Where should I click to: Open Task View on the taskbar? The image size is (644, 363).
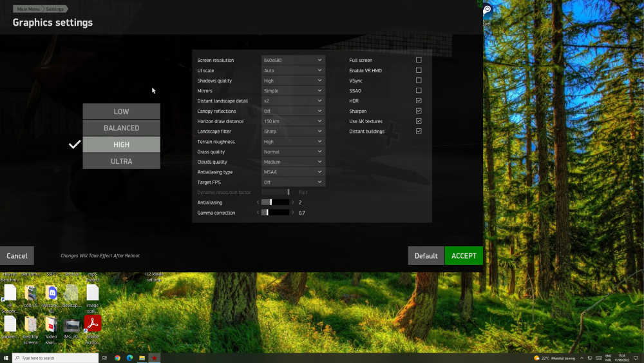click(104, 358)
